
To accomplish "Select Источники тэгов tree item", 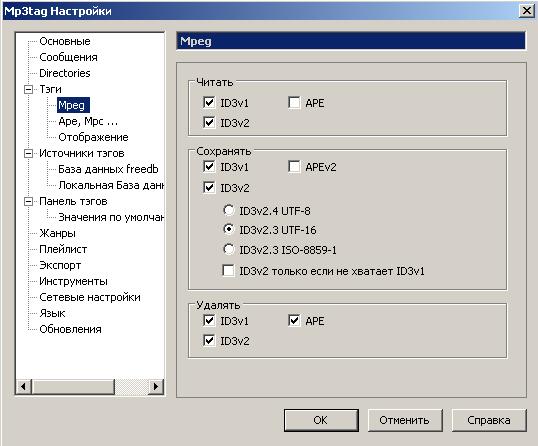I will pos(82,153).
